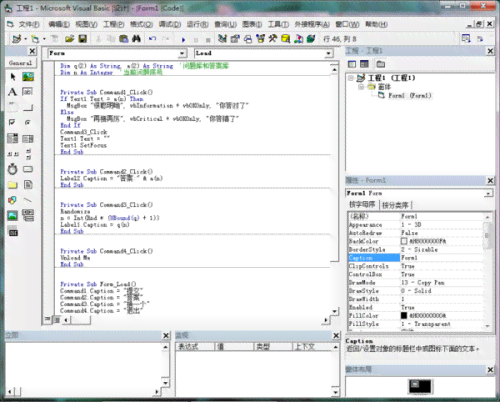
Task: Open Properties Window from the toolbar
Action: tap(235, 39)
